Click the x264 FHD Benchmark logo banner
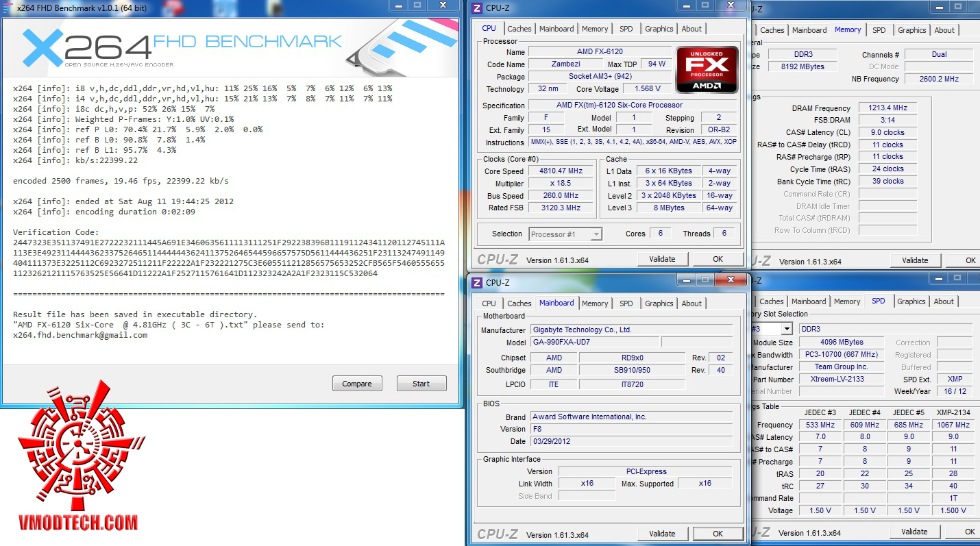The height and width of the screenshot is (546, 980). click(230, 47)
